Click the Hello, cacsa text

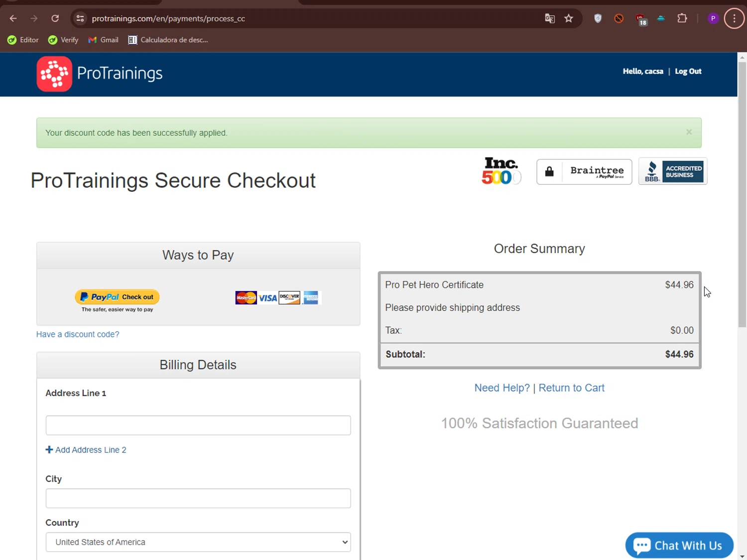click(643, 71)
